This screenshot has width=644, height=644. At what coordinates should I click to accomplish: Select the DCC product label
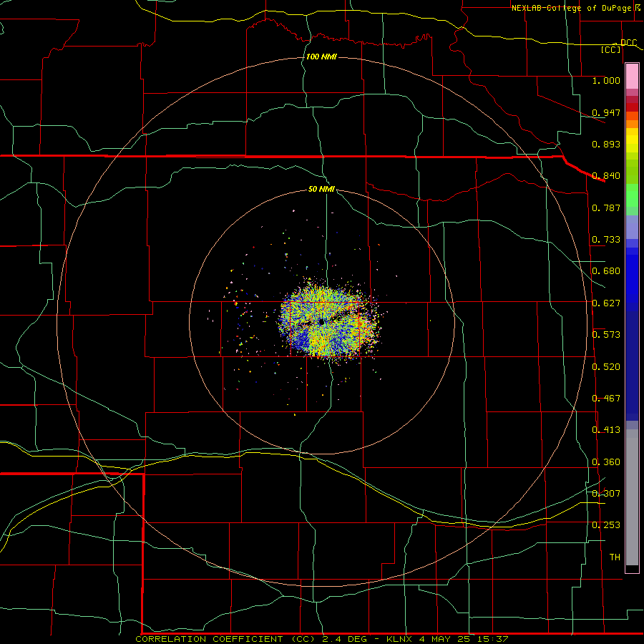(x=628, y=43)
